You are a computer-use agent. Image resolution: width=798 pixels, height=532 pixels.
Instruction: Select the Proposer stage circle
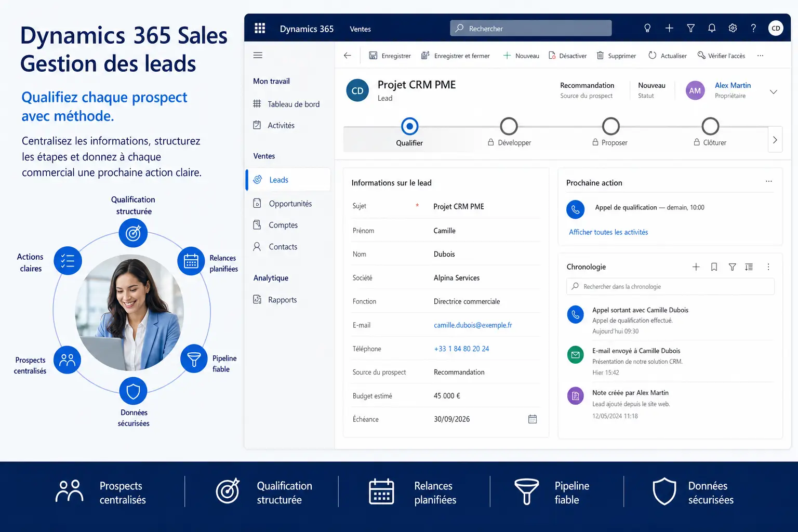point(610,126)
